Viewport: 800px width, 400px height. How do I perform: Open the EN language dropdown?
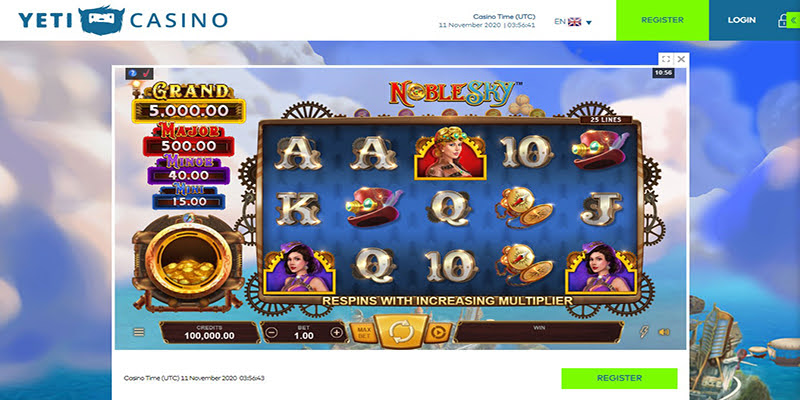pos(573,22)
